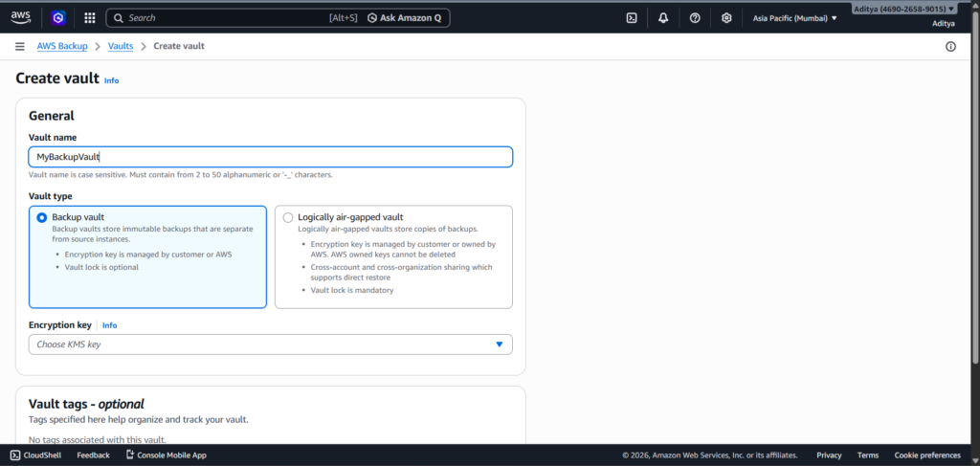The width and height of the screenshot is (980, 466).
Task: Open the info panel icon at right
Action: point(950,46)
